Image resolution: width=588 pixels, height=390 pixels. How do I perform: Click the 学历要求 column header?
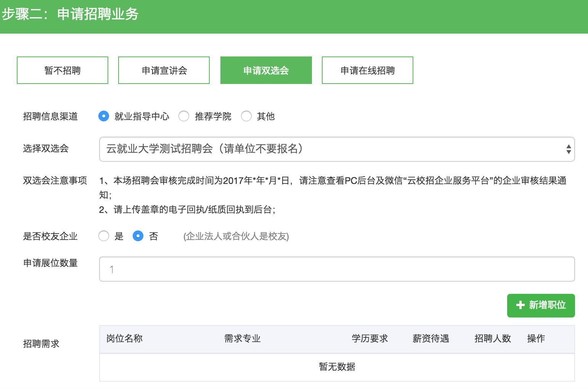370,338
